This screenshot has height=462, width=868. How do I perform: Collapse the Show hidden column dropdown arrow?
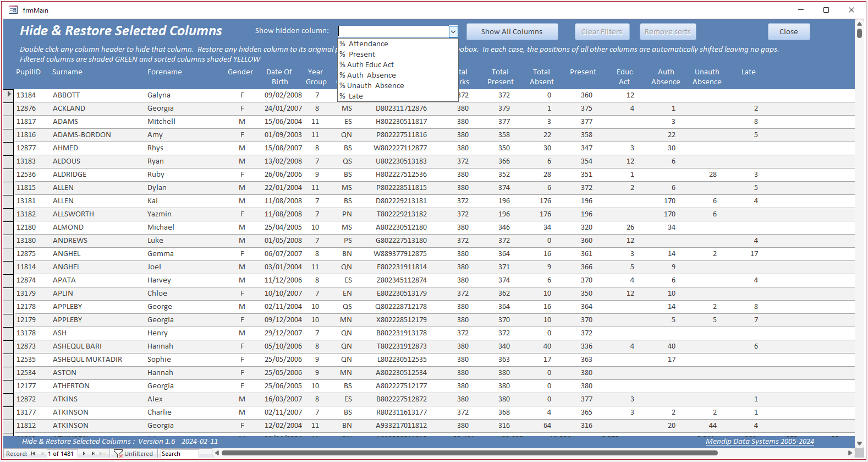(x=453, y=31)
